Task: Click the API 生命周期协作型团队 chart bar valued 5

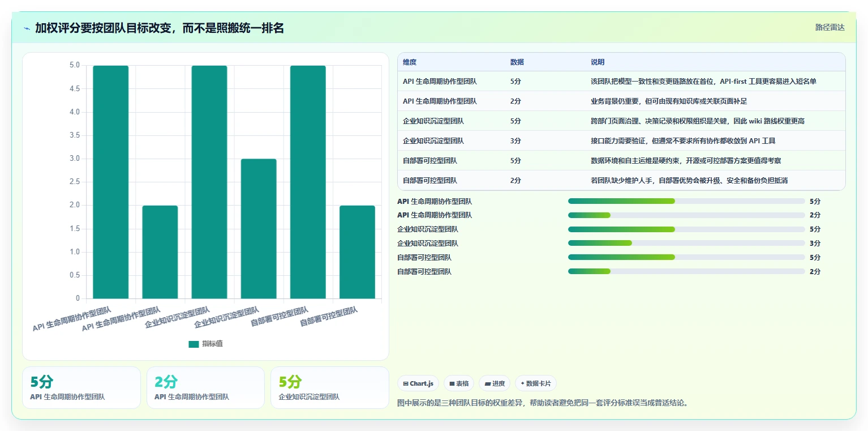Action: [x=111, y=182]
